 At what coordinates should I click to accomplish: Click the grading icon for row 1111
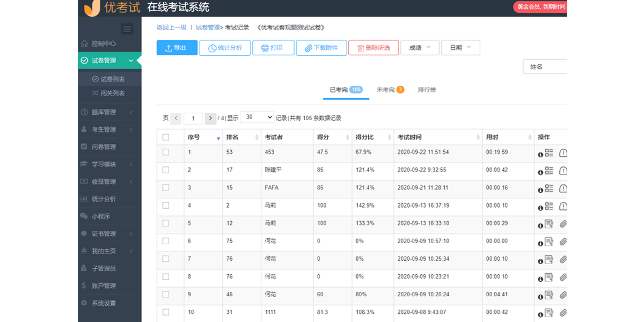point(549,312)
